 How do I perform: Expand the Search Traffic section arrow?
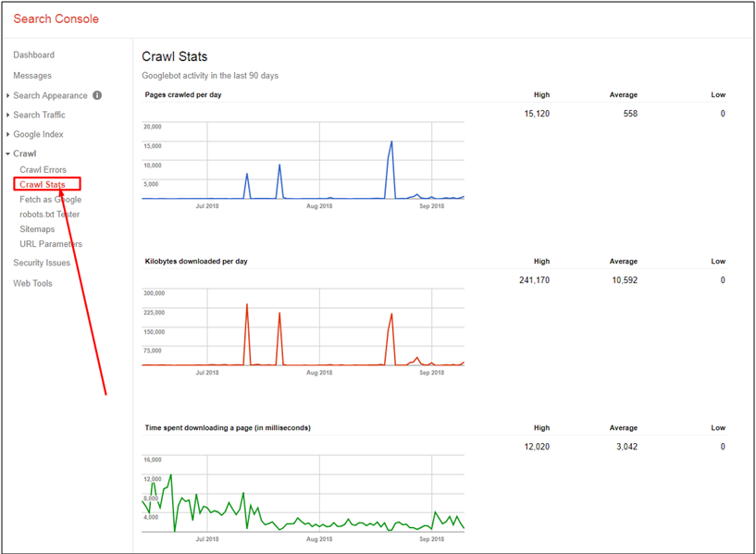(7, 115)
